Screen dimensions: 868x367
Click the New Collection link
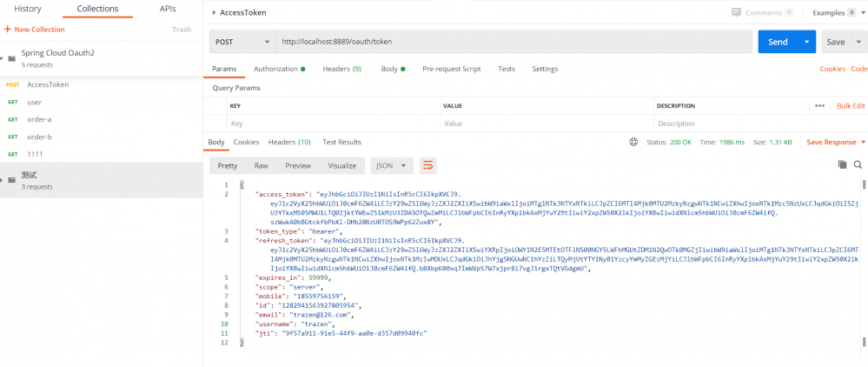(39, 30)
